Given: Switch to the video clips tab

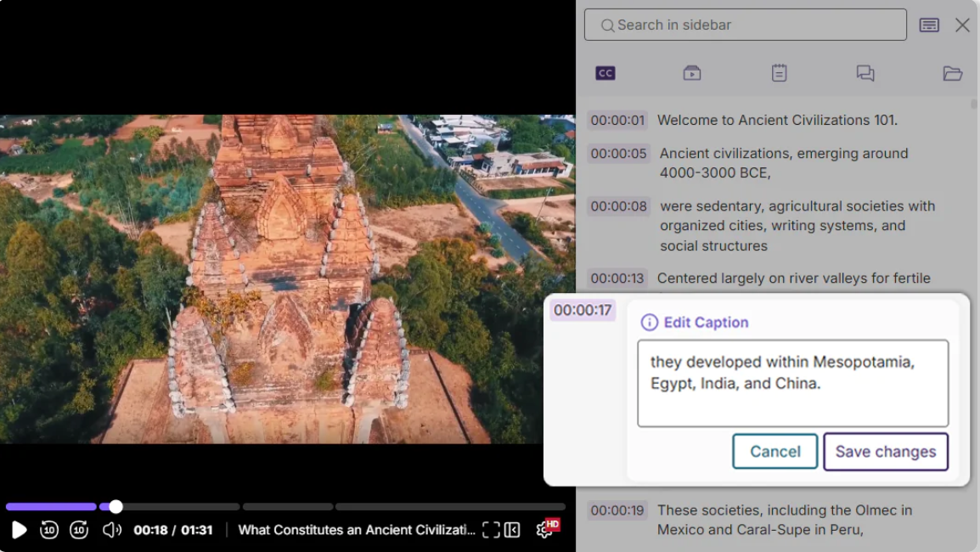Looking at the screenshot, I should tap(692, 73).
